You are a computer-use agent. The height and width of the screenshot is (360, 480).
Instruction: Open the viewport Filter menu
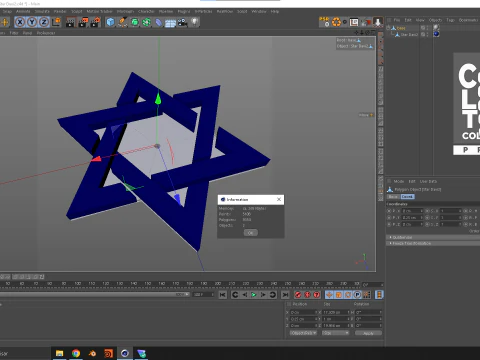pyautogui.click(x=14, y=33)
